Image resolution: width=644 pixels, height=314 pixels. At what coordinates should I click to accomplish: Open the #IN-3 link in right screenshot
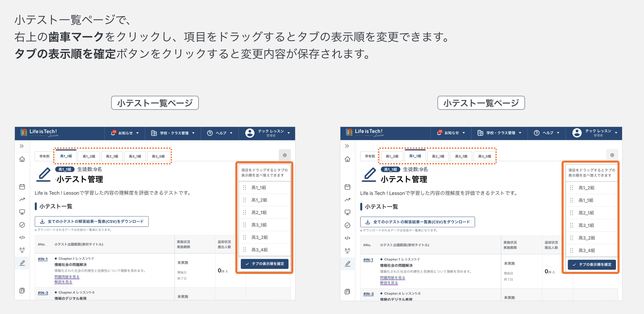pos(368,294)
